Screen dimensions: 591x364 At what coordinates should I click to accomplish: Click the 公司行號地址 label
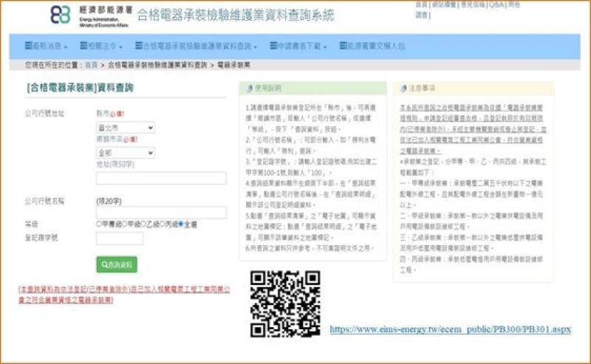44,114
